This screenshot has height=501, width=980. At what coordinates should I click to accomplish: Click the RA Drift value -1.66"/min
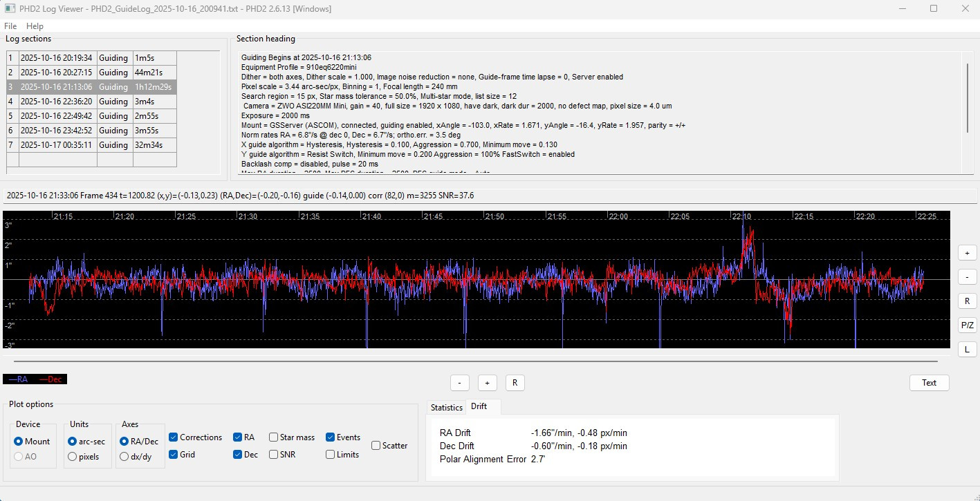(579, 433)
